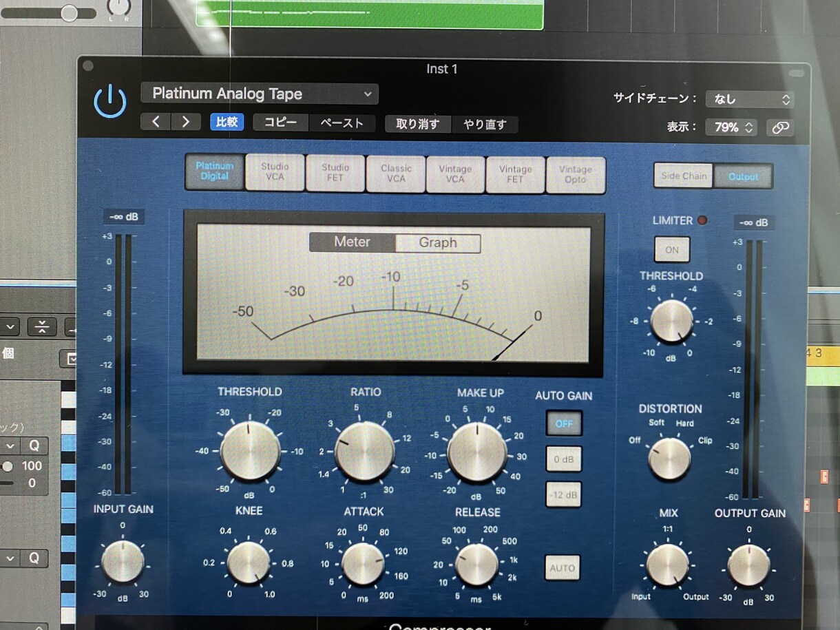Click the green region in the tracks area
This screenshot has width=840, height=630.
click(x=370, y=14)
